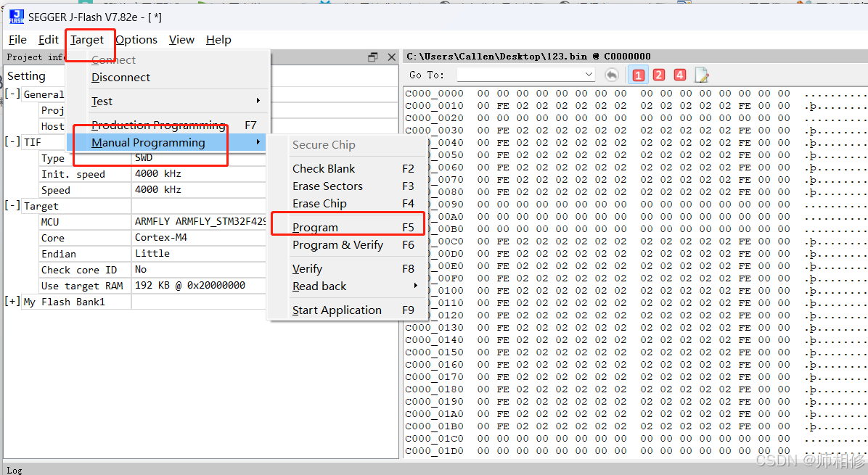Click address C000_0130 in hex view

pyautogui.click(x=435, y=328)
